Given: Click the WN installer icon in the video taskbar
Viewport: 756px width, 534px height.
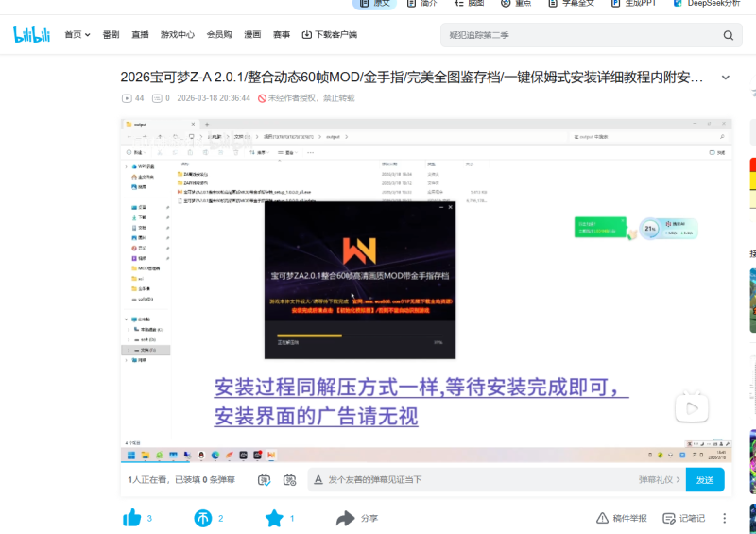Looking at the screenshot, I should point(271,455).
